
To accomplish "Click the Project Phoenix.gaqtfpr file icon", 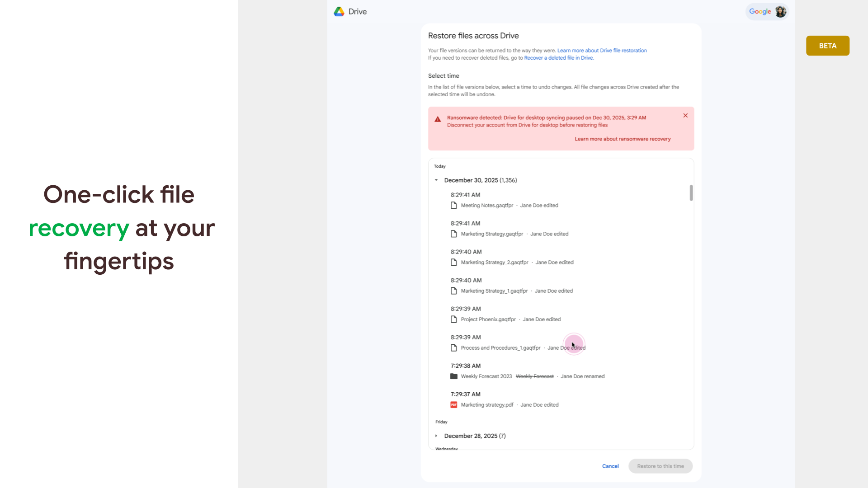I will pos(453,319).
